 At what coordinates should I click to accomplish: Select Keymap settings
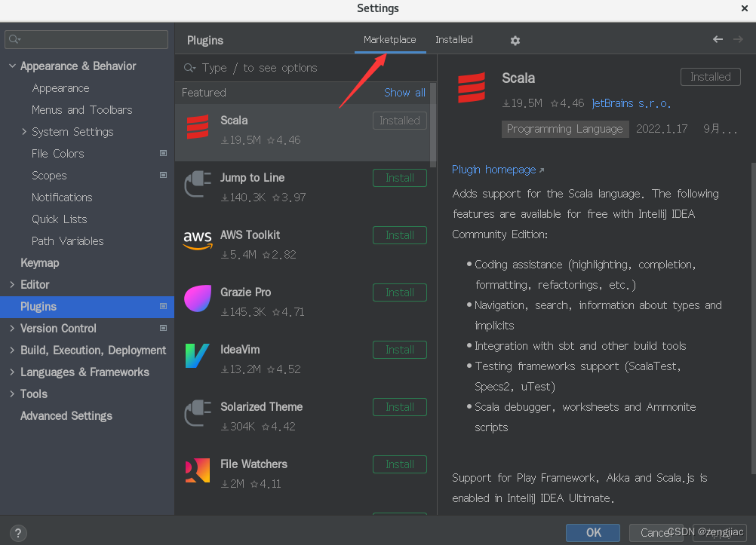[40, 262]
